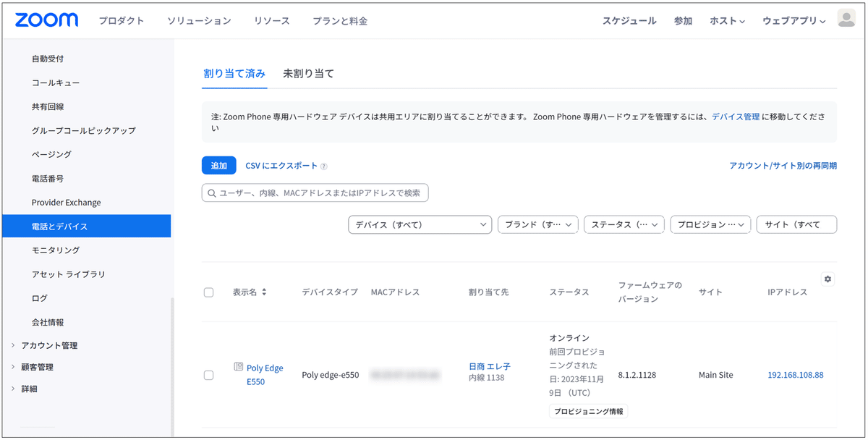
Task: Open the ホスト menu in the top bar
Action: 727,21
